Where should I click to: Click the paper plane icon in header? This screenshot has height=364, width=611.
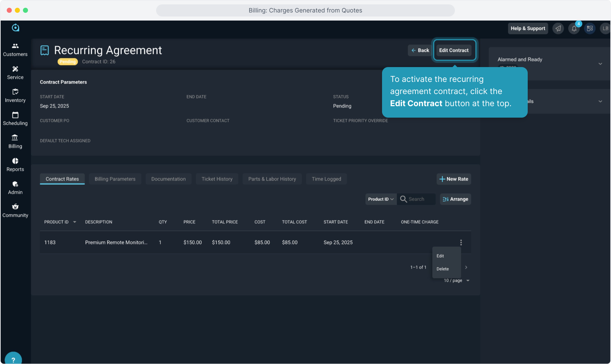[x=558, y=29]
